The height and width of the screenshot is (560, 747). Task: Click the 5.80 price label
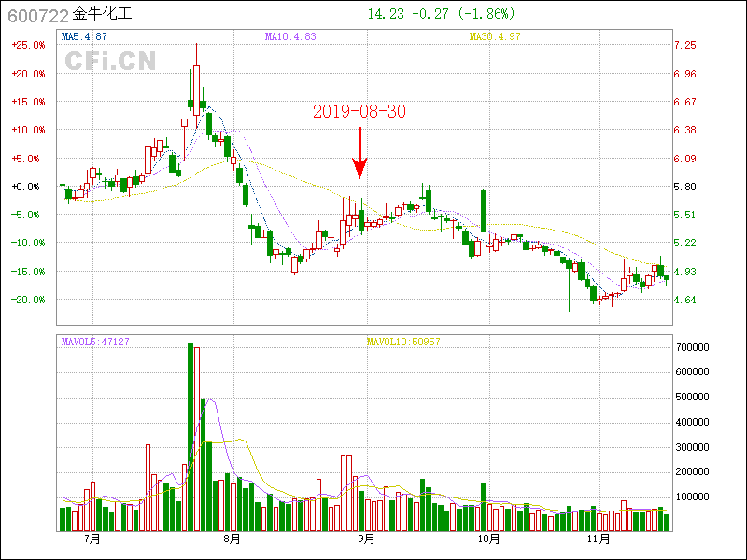click(x=684, y=187)
